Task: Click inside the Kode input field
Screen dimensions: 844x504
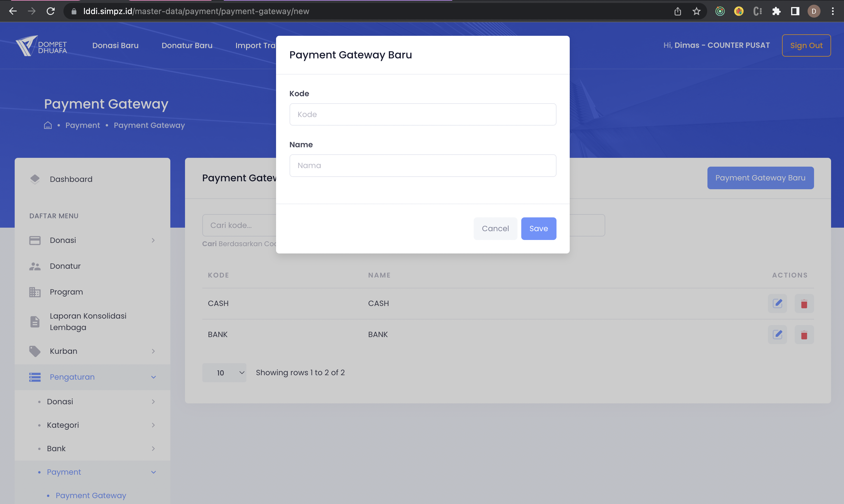Action: click(x=423, y=114)
